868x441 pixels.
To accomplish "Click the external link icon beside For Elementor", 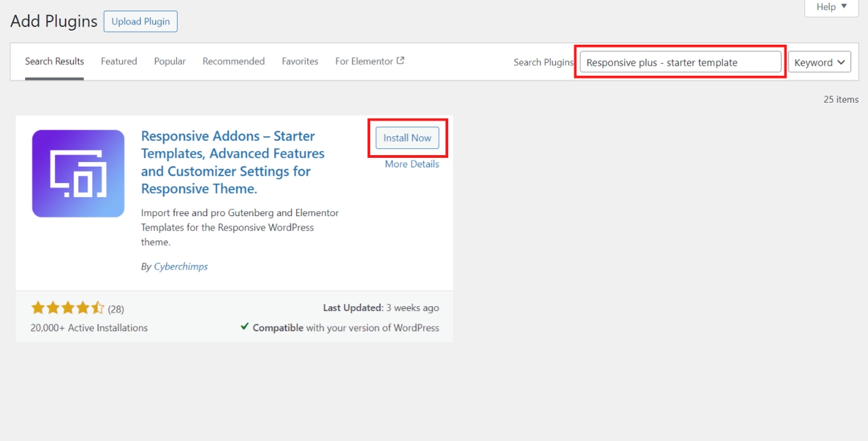I will click(401, 60).
